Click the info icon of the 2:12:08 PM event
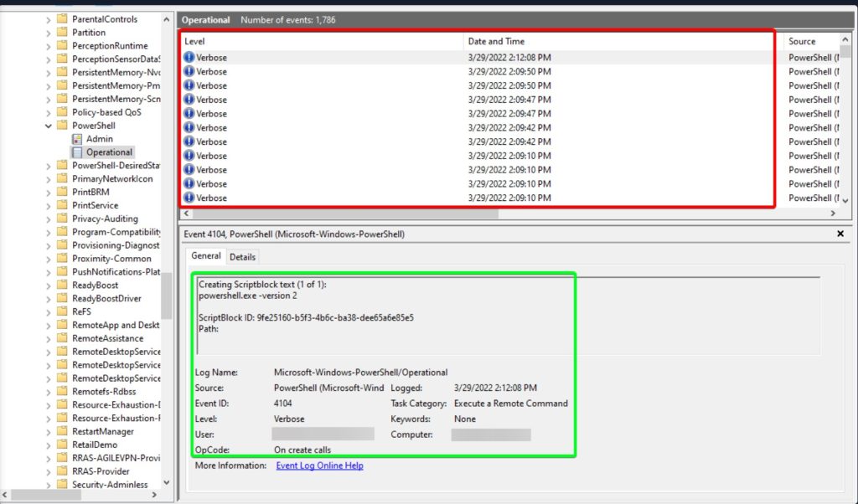This screenshot has width=858, height=504. pos(189,58)
